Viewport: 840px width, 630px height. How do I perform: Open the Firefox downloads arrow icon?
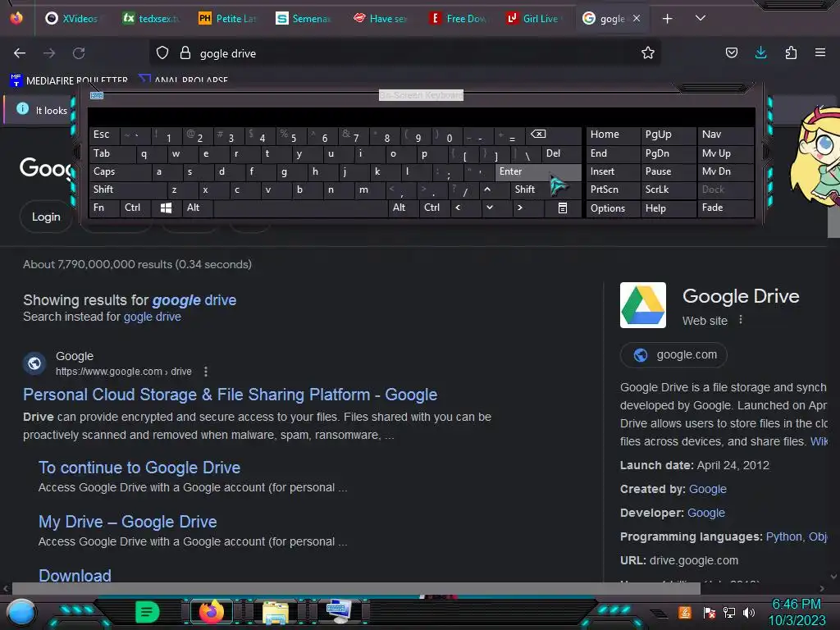click(x=760, y=52)
